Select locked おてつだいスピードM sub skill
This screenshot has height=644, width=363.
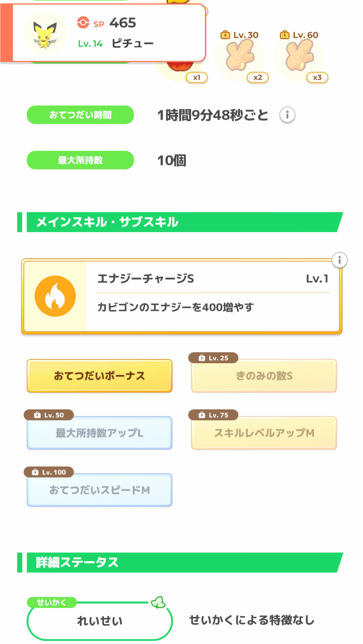click(x=99, y=490)
